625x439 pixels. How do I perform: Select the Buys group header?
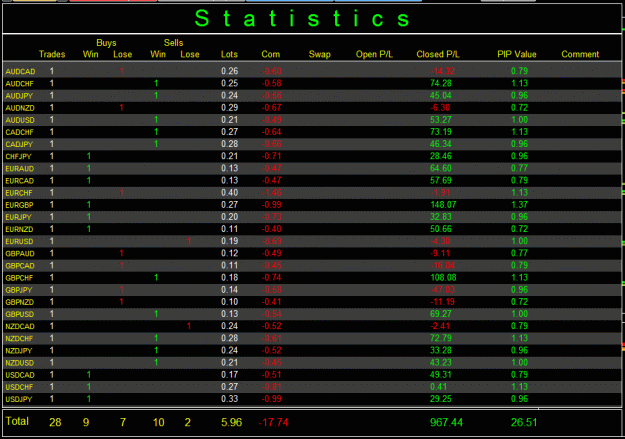tap(106, 43)
